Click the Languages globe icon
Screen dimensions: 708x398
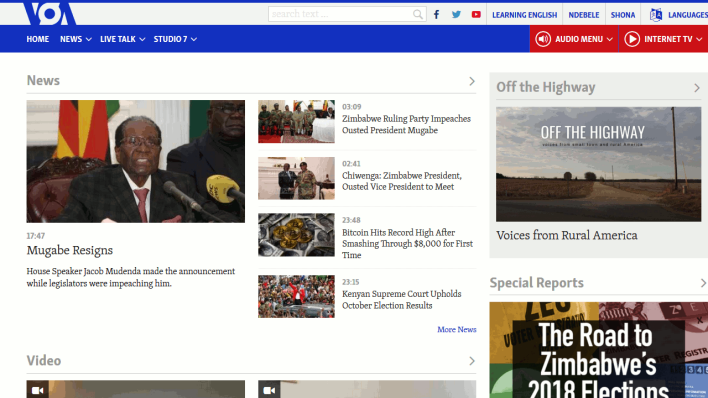[656, 14]
